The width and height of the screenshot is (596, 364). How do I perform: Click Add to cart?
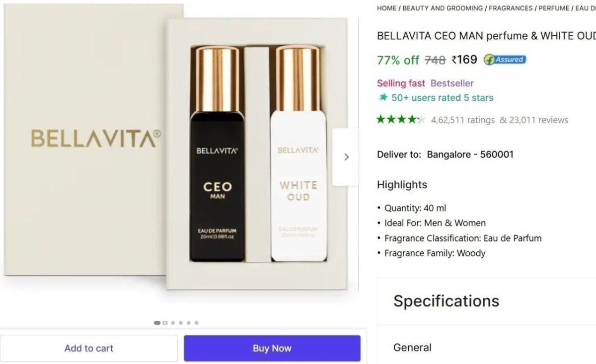(88, 348)
